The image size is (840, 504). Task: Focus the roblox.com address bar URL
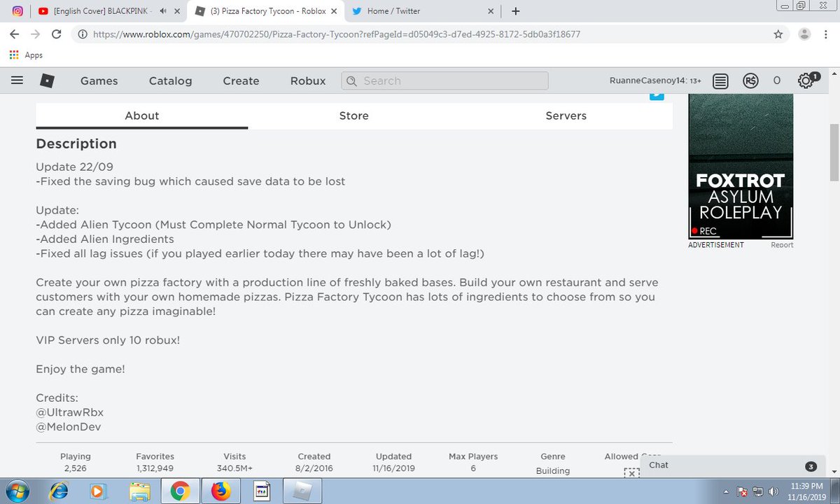point(337,34)
